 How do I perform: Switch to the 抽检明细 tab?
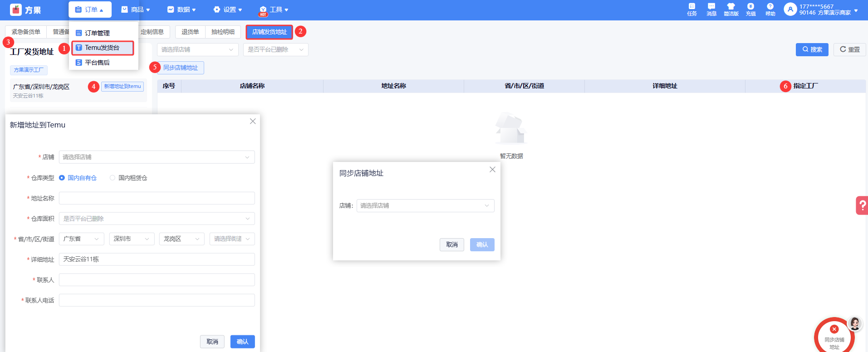pyautogui.click(x=223, y=32)
